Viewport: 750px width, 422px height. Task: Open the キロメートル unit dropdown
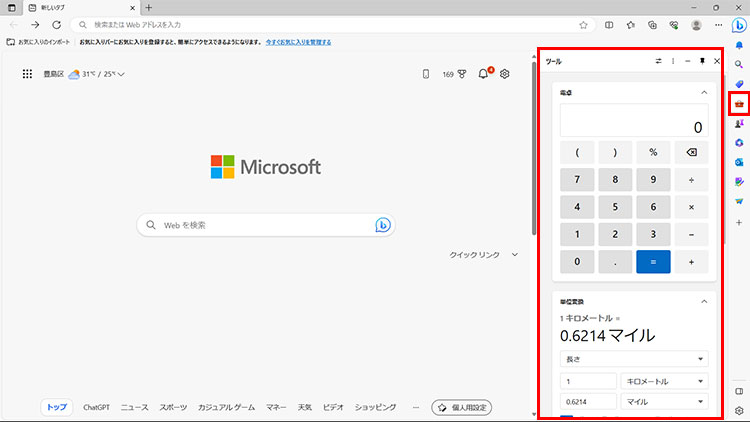[665, 381]
